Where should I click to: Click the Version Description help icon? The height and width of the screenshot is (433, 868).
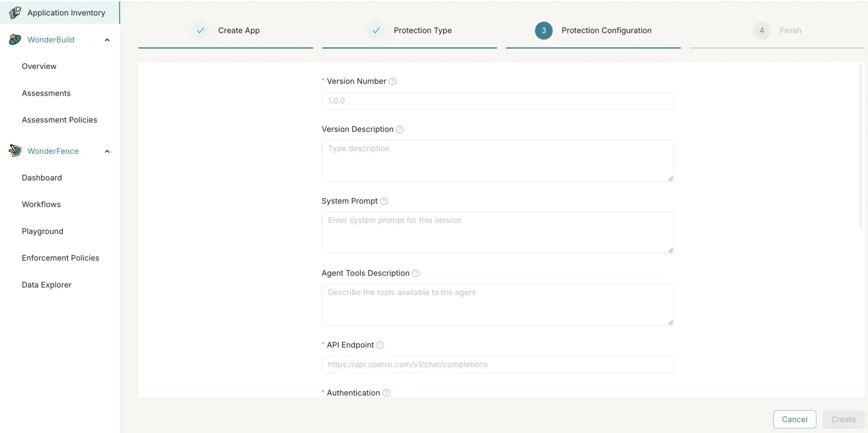tap(400, 129)
